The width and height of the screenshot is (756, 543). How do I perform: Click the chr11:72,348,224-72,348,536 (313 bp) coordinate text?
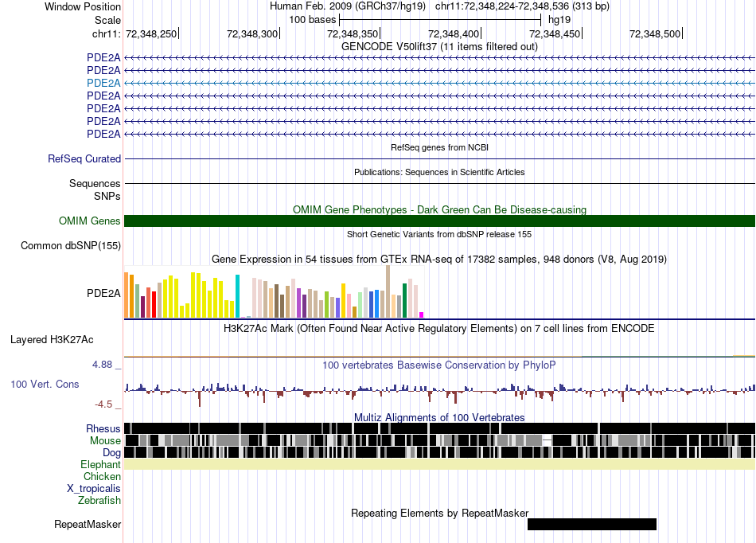(522, 6)
